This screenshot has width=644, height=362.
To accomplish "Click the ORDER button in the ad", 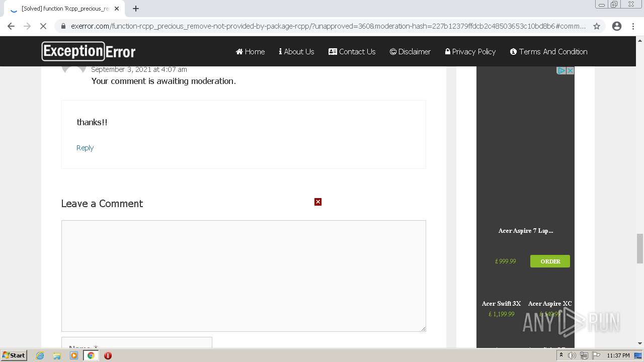I will pyautogui.click(x=550, y=261).
